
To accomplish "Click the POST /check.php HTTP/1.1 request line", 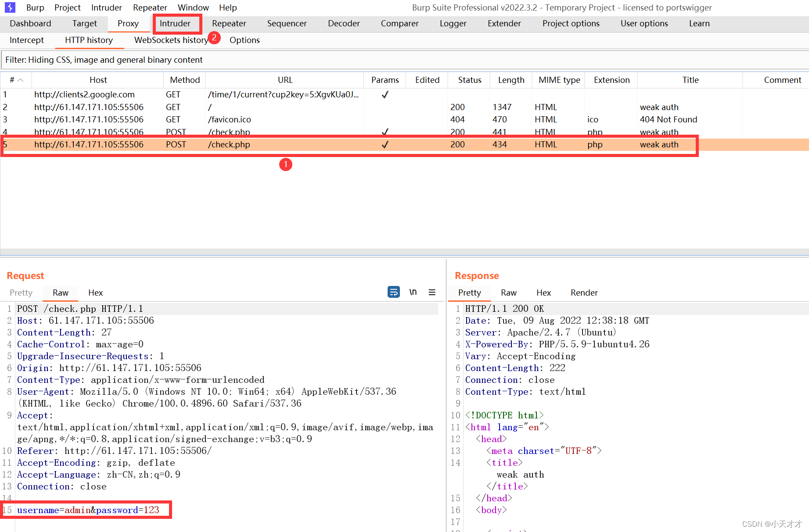I will click(80, 309).
